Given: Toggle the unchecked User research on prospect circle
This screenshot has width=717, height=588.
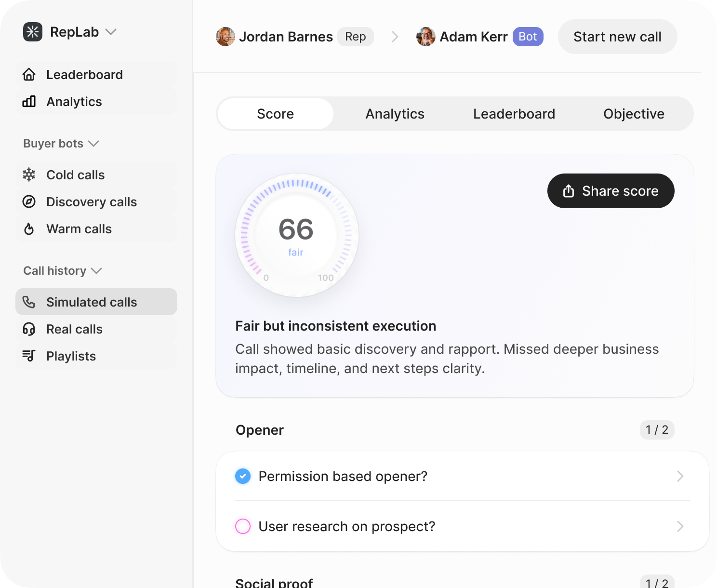Looking at the screenshot, I should pos(243,526).
